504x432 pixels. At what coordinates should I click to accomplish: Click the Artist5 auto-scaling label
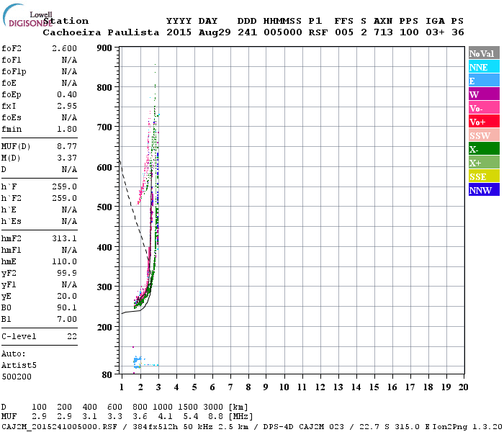coord(19,366)
